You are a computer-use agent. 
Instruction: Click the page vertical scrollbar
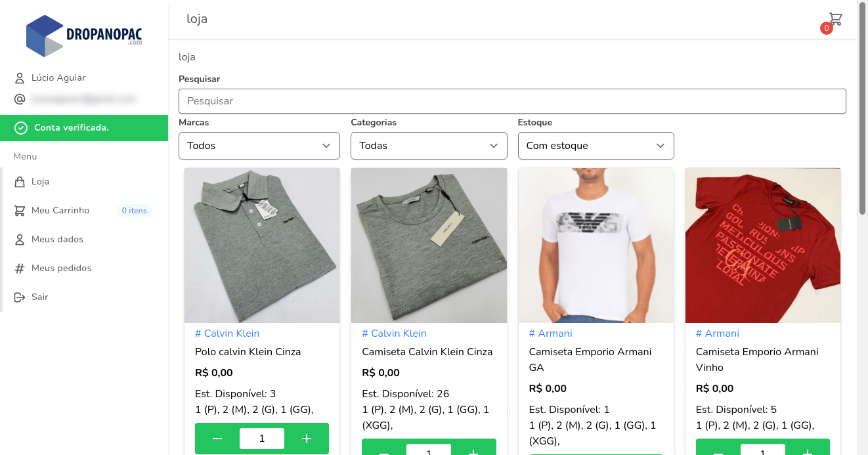[x=863, y=108]
